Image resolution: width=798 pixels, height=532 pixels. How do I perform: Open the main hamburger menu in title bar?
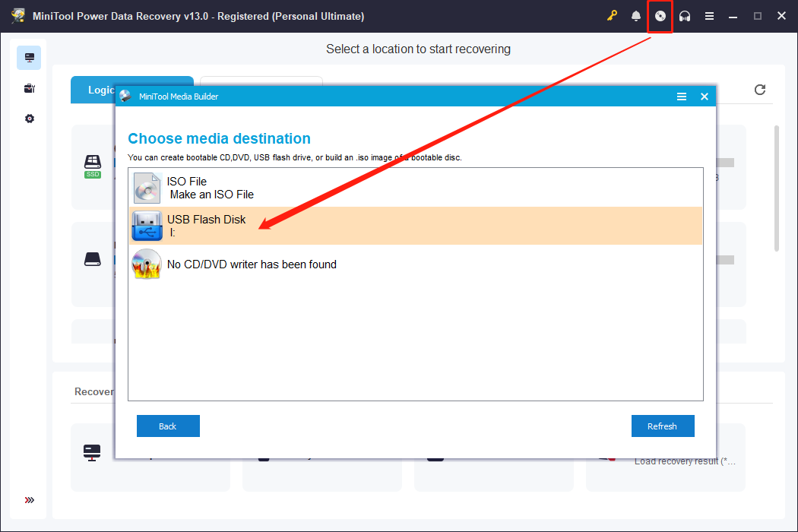(709, 16)
